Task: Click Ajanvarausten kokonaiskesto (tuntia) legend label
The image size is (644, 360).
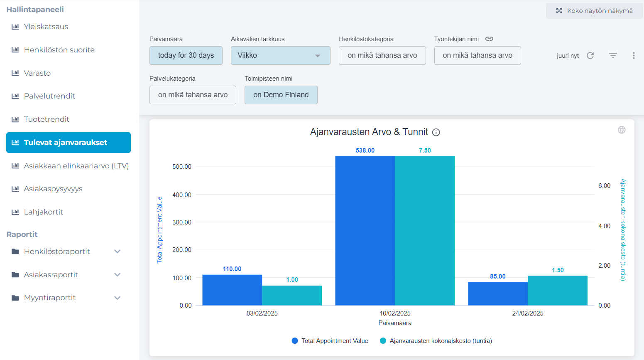Action: pyautogui.click(x=441, y=341)
